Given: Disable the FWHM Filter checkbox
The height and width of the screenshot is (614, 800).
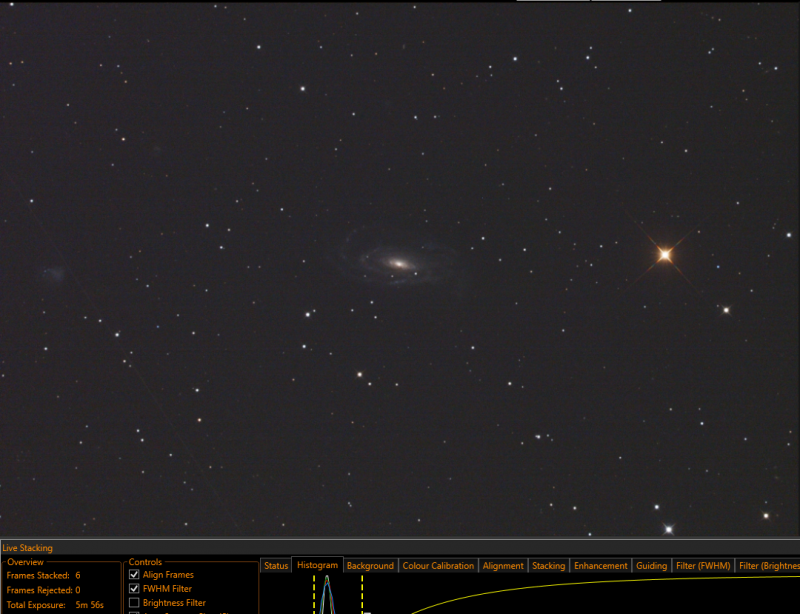Looking at the screenshot, I should coord(134,588).
